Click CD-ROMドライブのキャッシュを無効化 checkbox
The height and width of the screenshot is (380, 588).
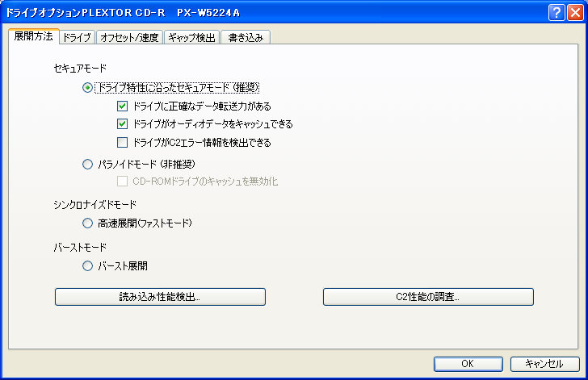coord(123,182)
